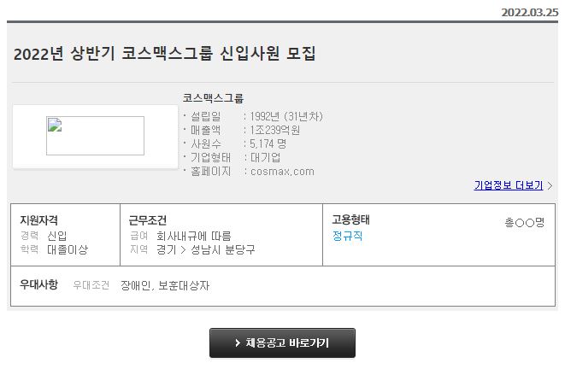
Task: Click the 매출액 1조239억원 line
Action: (x=245, y=130)
